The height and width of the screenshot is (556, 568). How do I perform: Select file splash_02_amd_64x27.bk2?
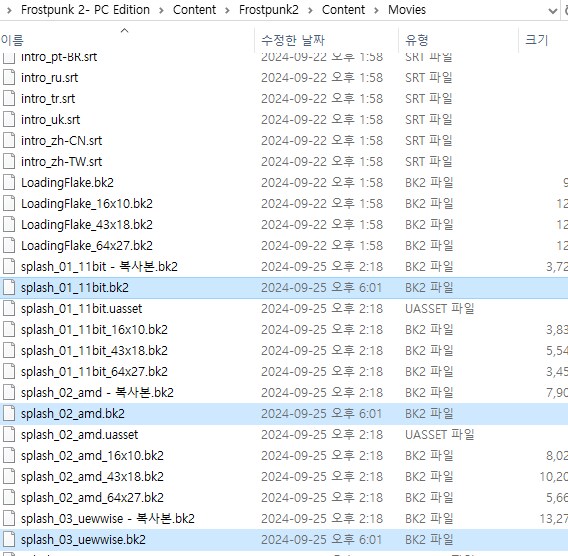(92, 498)
